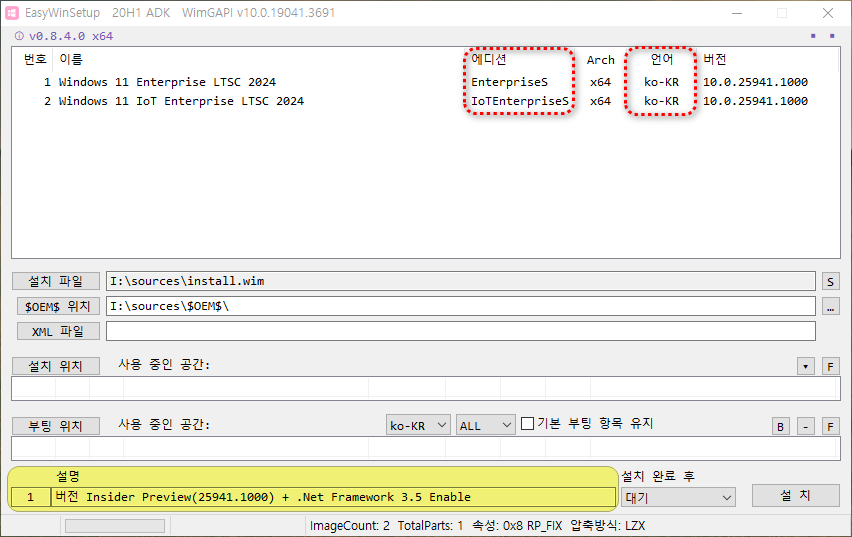Select Windows 11 IoT Enterprise LTSC 2024 row
This screenshot has width=852, height=537.
click(425, 101)
